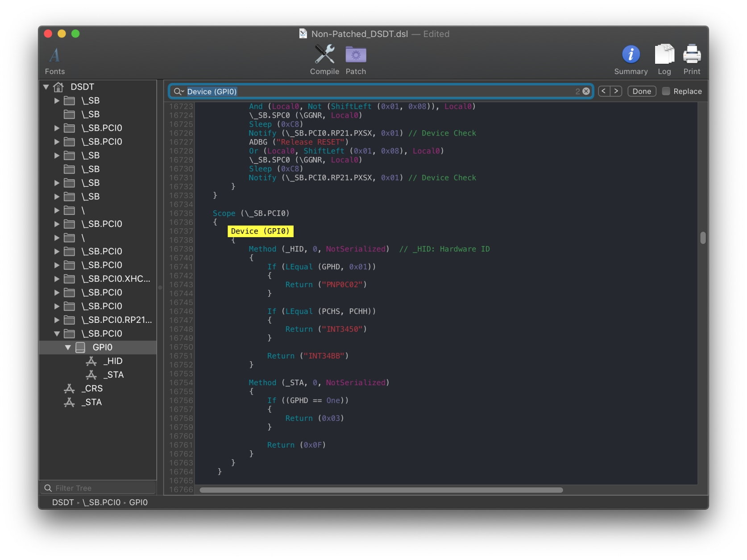This screenshot has width=747, height=560.
Task: Select the _CRS method in tree
Action: click(93, 389)
